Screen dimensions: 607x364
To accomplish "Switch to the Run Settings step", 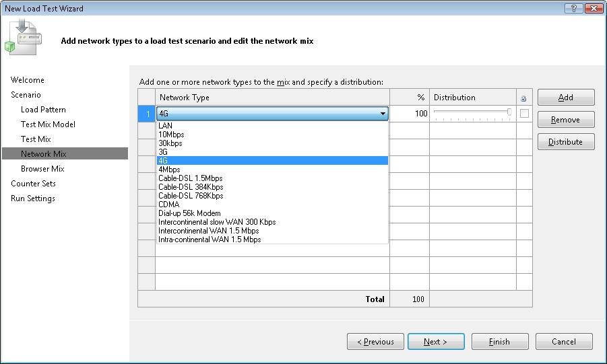I will pyautogui.click(x=33, y=198).
